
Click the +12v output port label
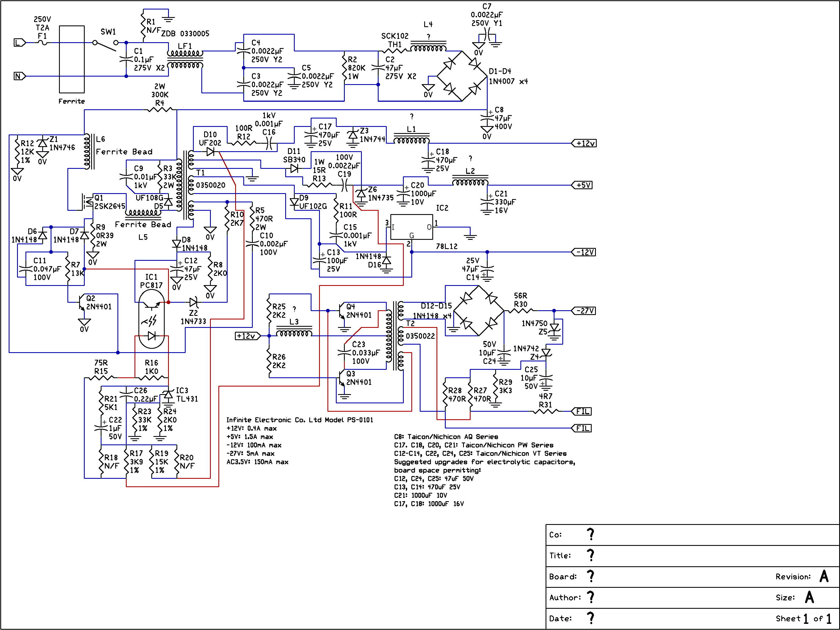click(x=584, y=143)
